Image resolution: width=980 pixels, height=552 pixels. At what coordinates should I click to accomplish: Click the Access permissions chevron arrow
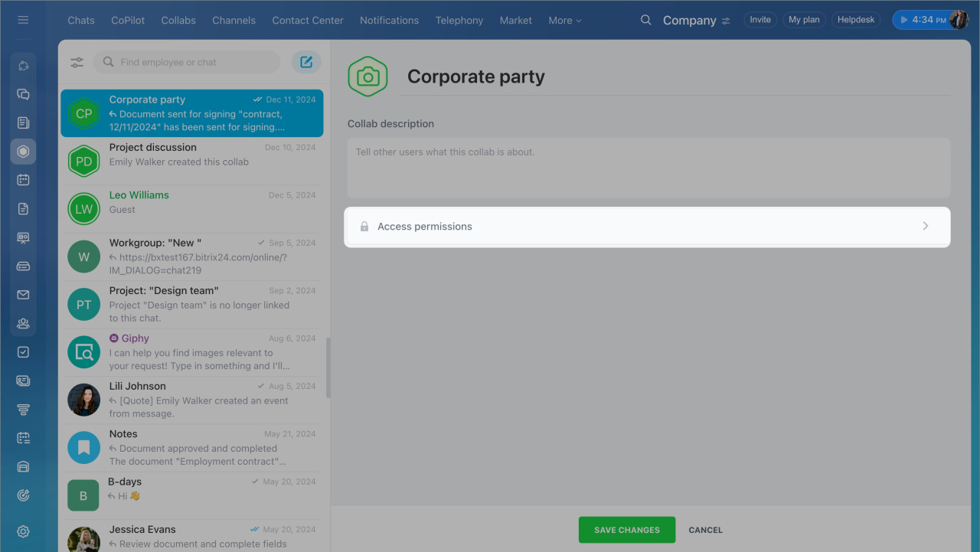(925, 227)
